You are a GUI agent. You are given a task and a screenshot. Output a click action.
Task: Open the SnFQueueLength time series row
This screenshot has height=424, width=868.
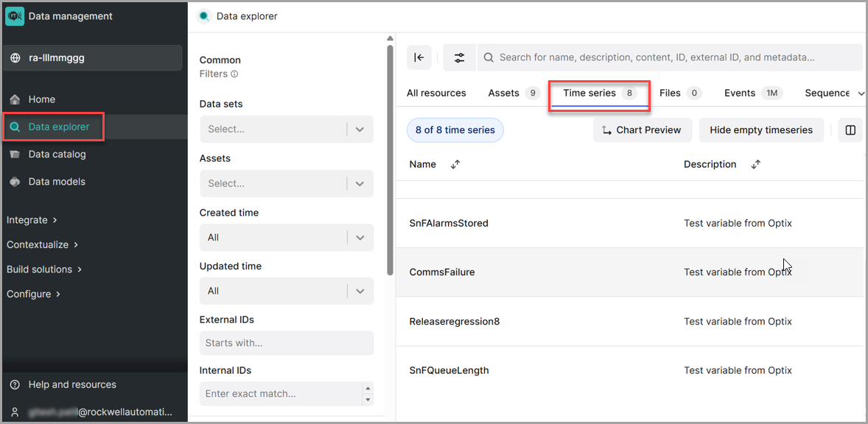[629, 370]
